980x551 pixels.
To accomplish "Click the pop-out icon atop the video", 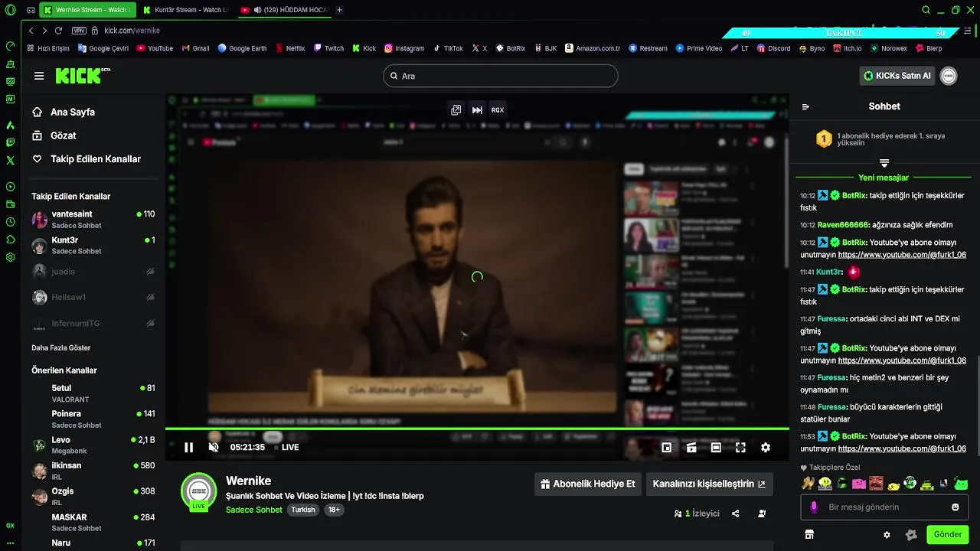I will tap(456, 110).
